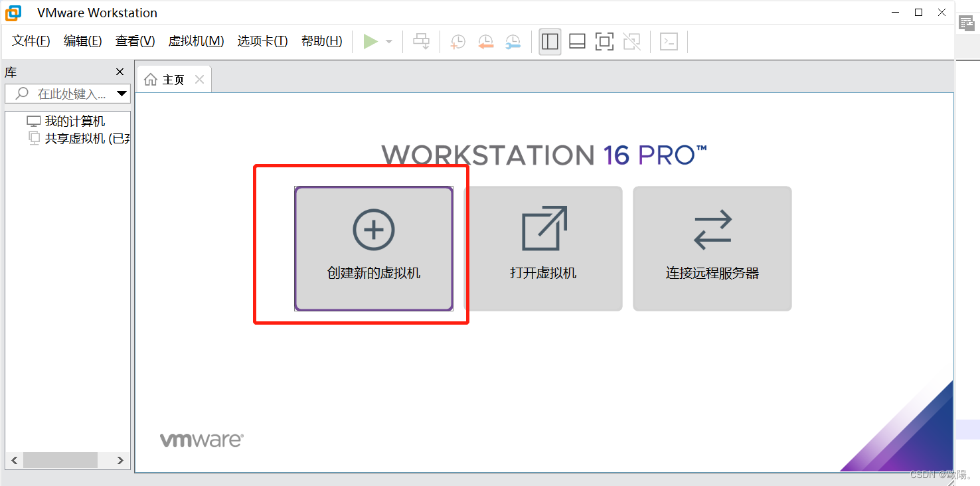Open the 编辑(E) menu
This screenshot has height=486, width=980.
(x=83, y=41)
